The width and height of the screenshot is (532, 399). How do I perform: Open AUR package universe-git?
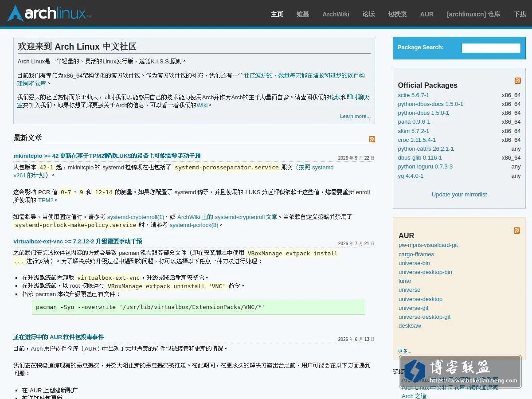pyautogui.click(x=413, y=308)
